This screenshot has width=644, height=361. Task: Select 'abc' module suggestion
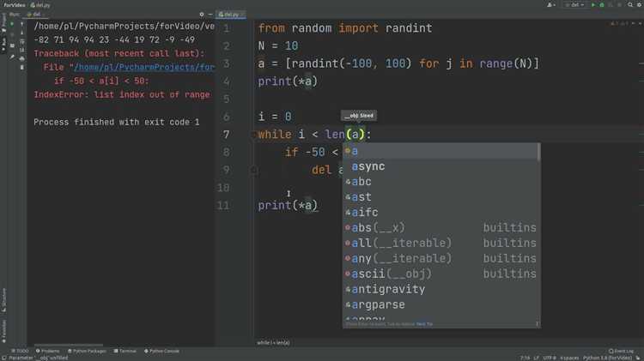(x=440, y=182)
